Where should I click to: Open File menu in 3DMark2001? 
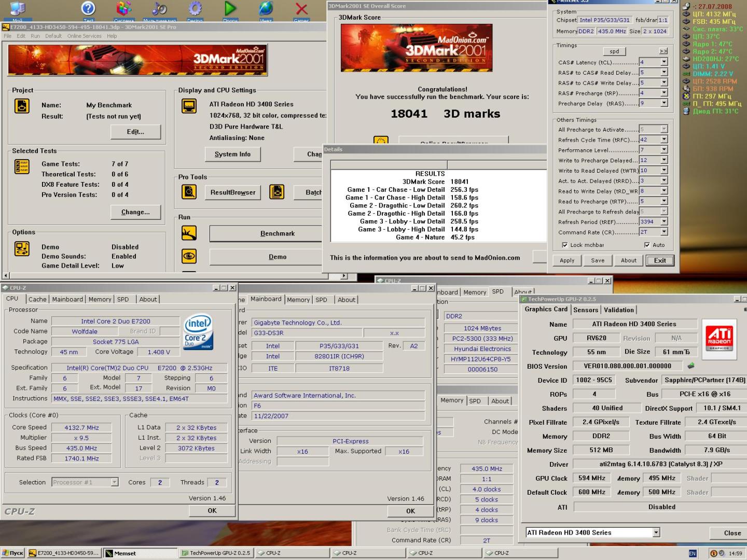(8, 36)
